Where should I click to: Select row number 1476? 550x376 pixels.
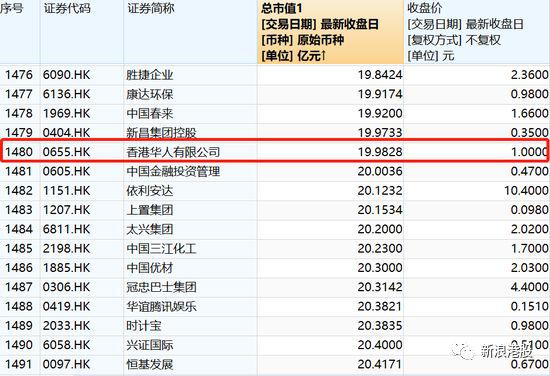(19, 75)
